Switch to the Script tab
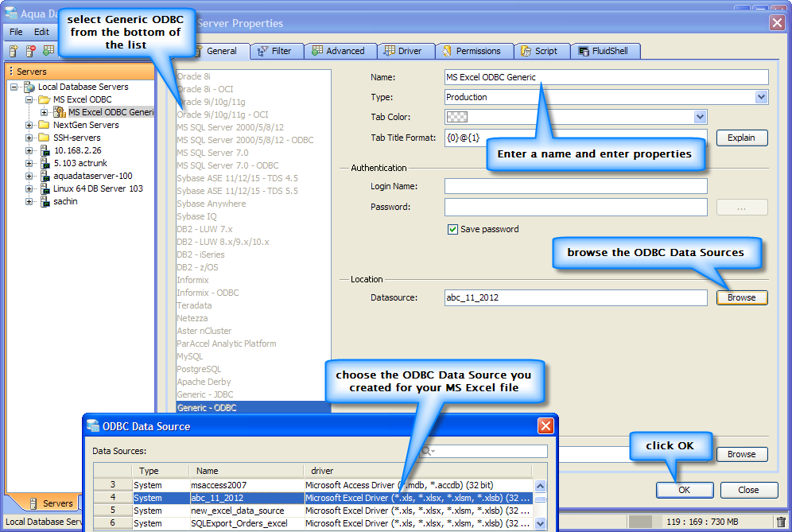This screenshot has height=532, width=792. [x=542, y=51]
